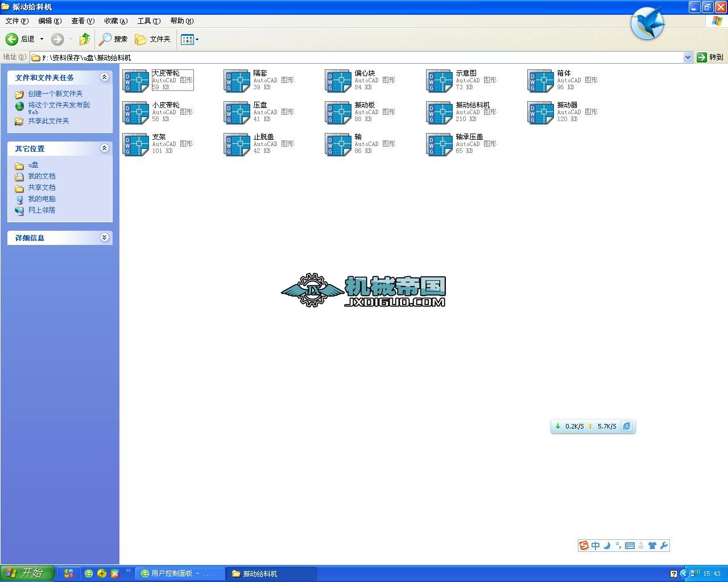
Task: Open the 文件 menu
Action: [16, 21]
